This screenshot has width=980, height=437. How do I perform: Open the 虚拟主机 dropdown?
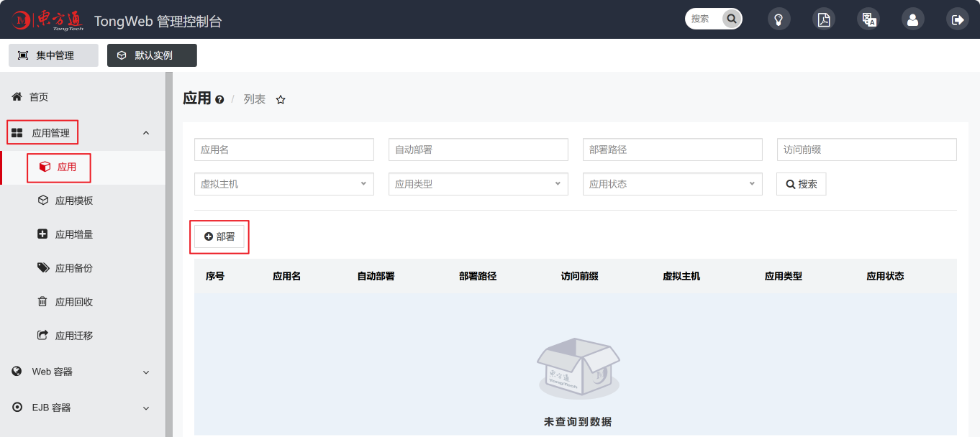tap(283, 184)
